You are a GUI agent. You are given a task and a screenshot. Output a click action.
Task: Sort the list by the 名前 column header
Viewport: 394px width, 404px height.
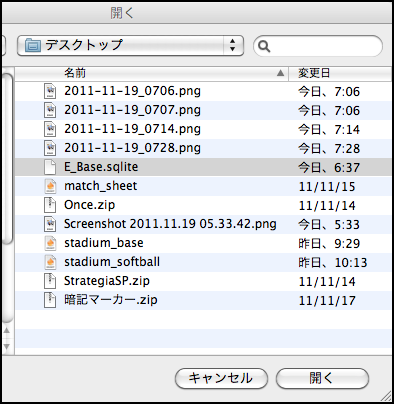pos(152,73)
